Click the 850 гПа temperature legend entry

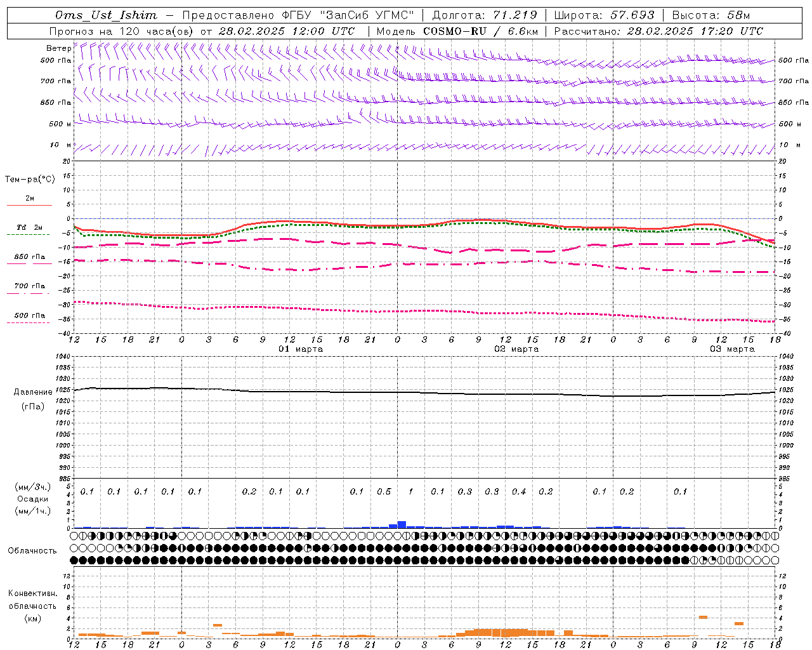[29, 257]
